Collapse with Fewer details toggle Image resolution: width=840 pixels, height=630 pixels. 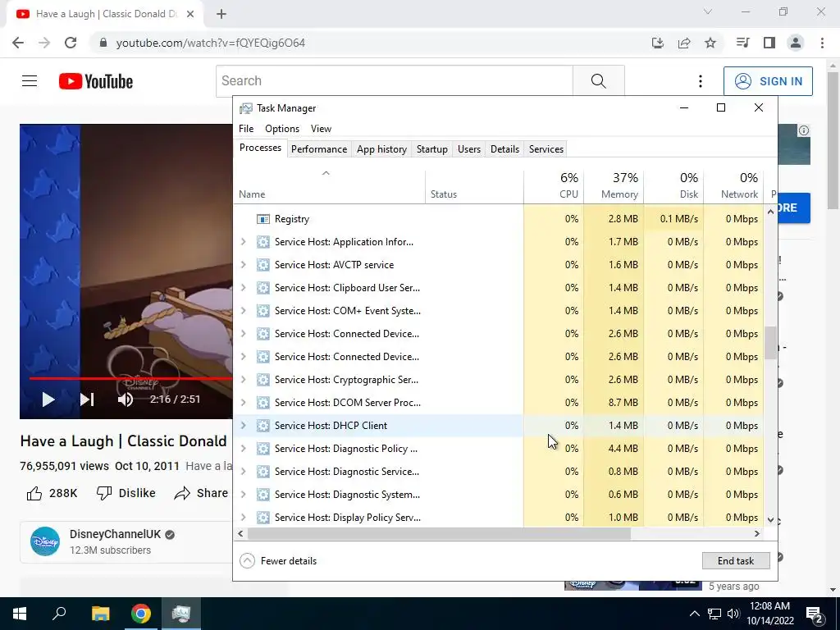[279, 561]
